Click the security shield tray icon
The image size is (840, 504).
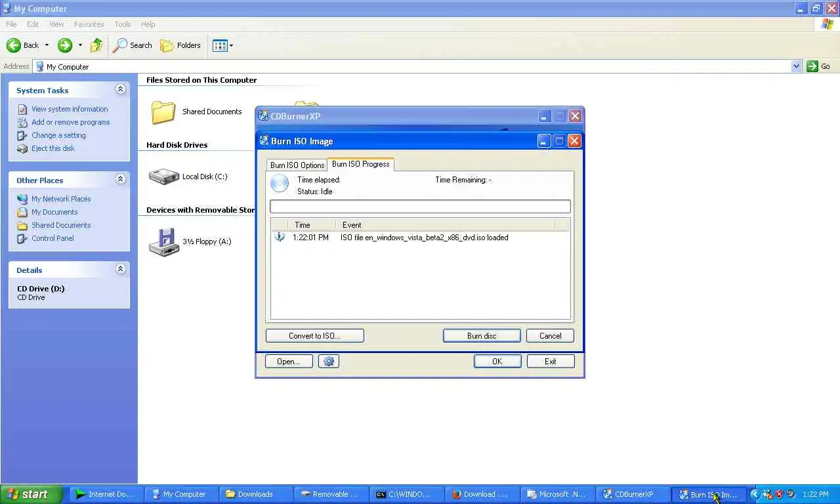coord(779,494)
